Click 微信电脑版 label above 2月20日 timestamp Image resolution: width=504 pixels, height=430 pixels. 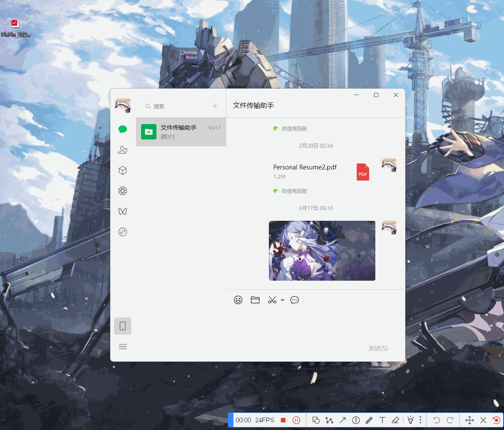pyautogui.click(x=294, y=129)
